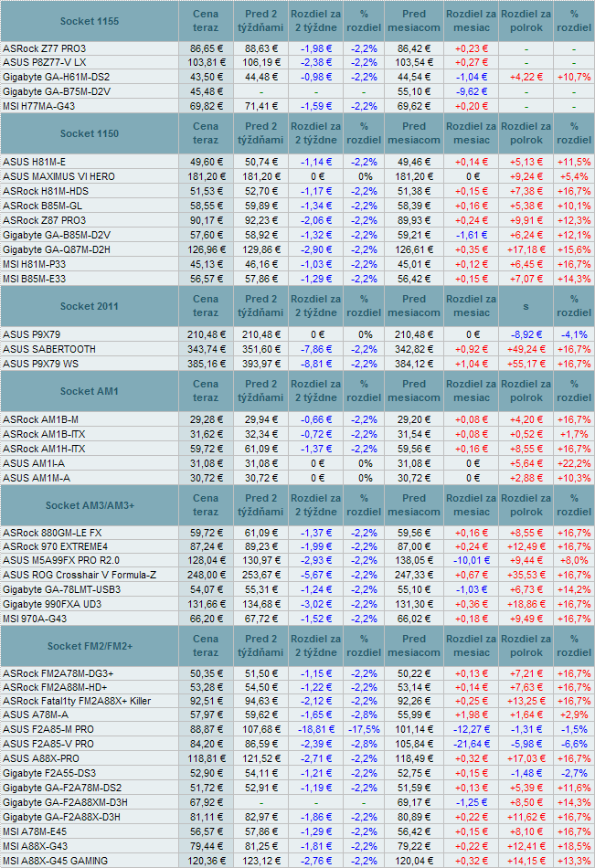The width and height of the screenshot is (595, 868).
Task: Click ASUS F2A85-M PRO two-week difference -18,81 €
Action: coord(316,729)
